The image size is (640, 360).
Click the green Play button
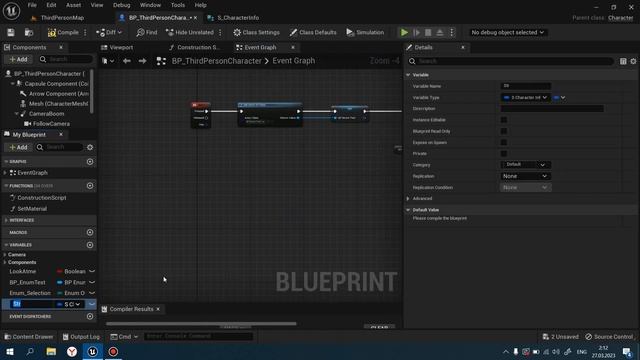point(404,32)
